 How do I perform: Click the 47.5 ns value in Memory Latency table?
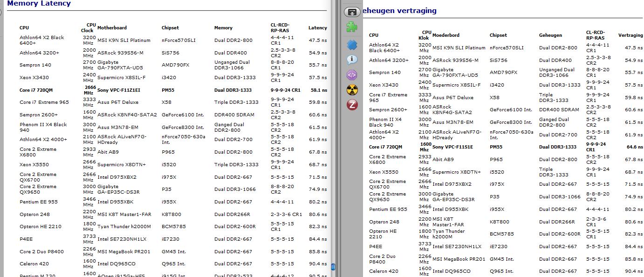tap(318, 41)
